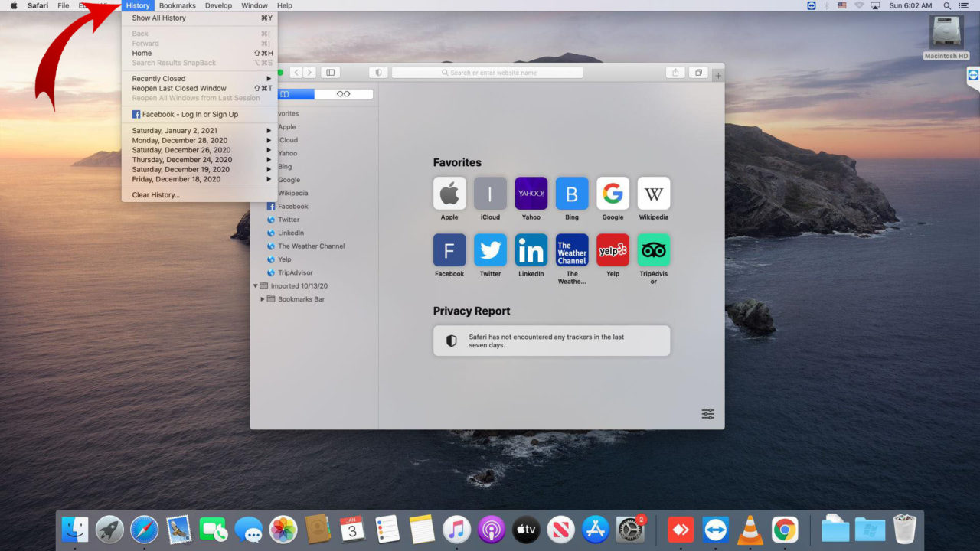The width and height of the screenshot is (980, 551).
Task: Open the Help menu
Action: click(285, 5)
